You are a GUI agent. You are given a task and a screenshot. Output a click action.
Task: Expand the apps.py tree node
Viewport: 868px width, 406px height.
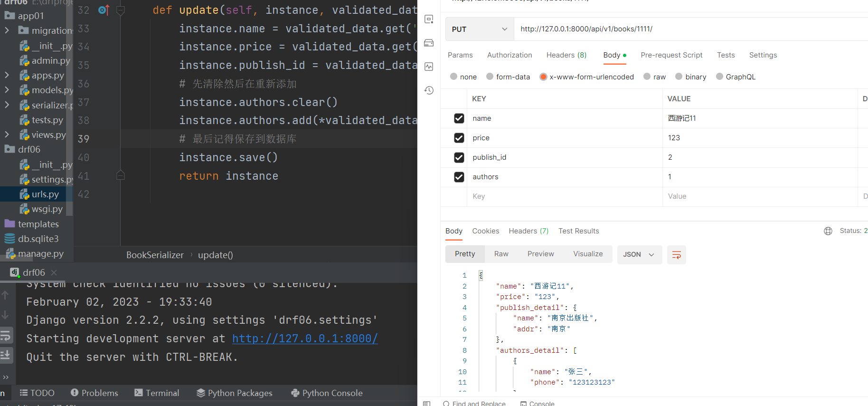click(7, 75)
